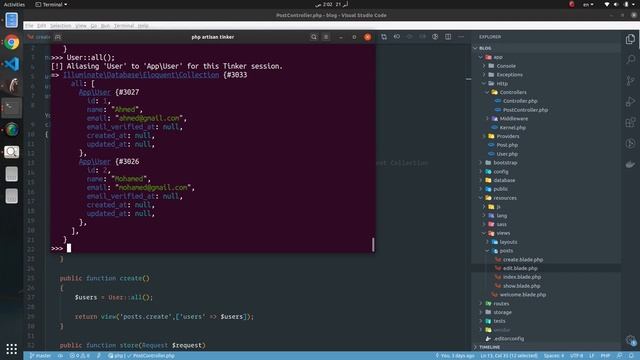Click Illuminate\Database\Eloquent\Collection link in terminal
Image resolution: width=640 pixels, height=360 pixels.
[x=141, y=75]
